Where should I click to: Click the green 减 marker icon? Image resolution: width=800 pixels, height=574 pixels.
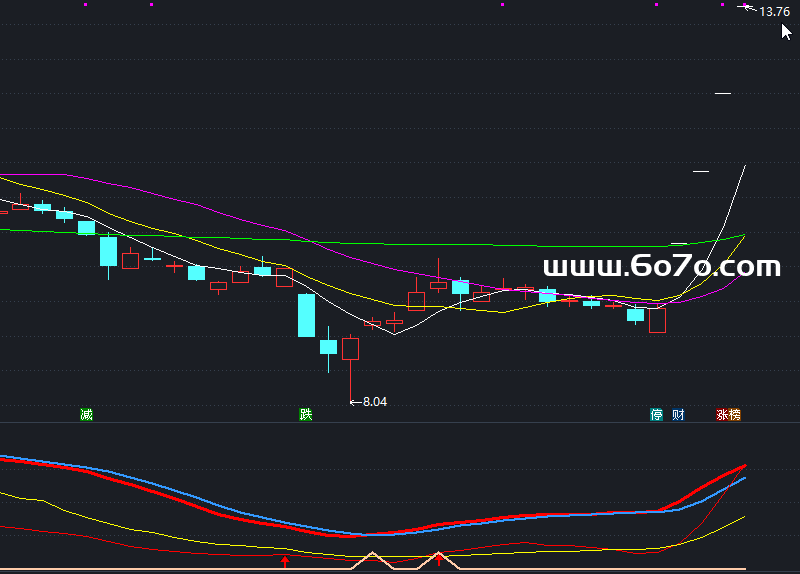(x=87, y=415)
